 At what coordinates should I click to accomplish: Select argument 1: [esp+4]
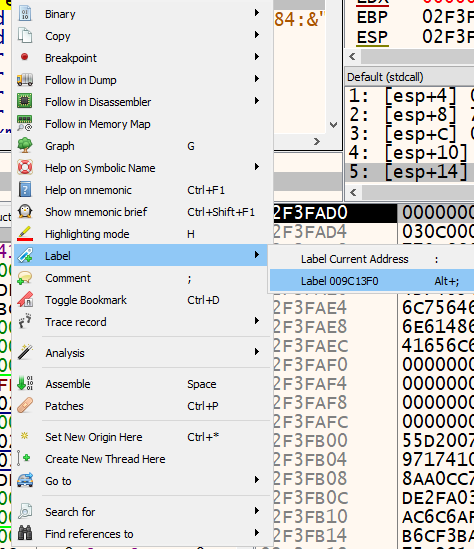coord(410,96)
